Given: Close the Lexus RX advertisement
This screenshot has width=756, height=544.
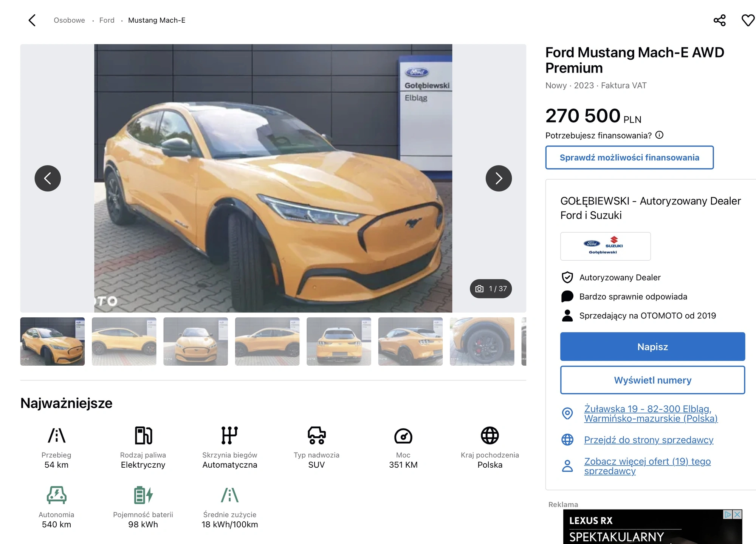Looking at the screenshot, I should [737, 514].
